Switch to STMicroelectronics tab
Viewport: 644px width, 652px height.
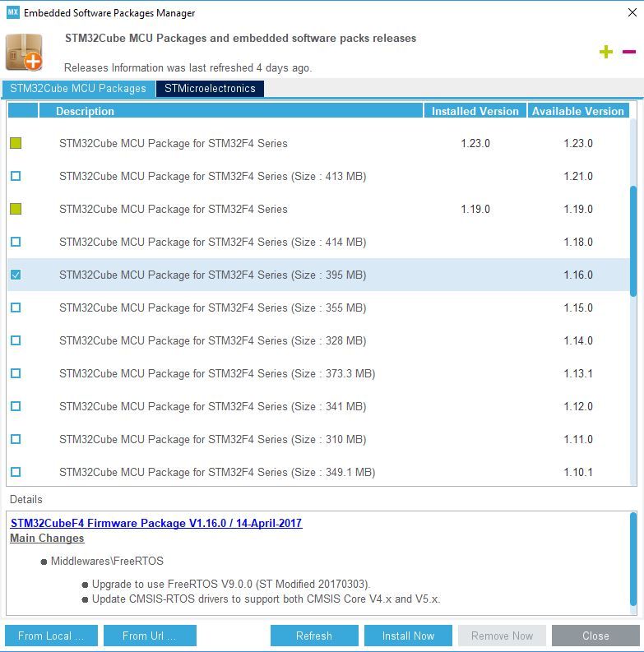pyautogui.click(x=210, y=89)
